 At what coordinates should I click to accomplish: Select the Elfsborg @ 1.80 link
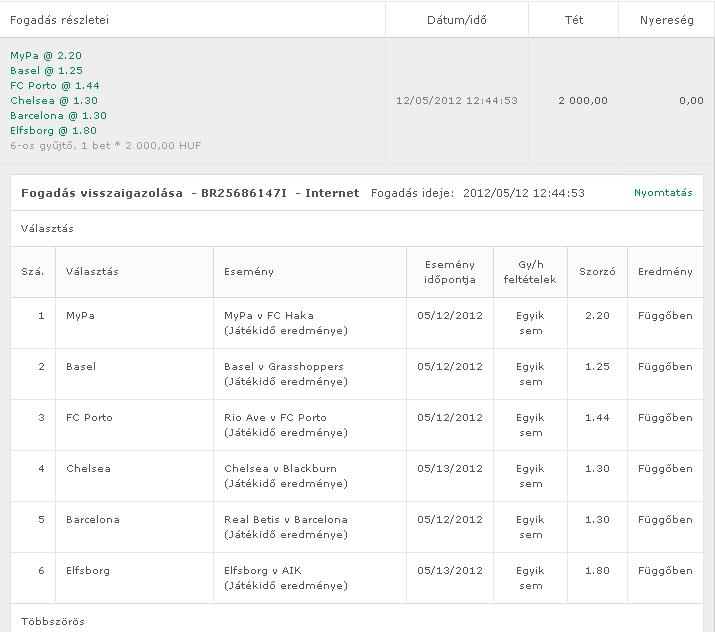tap(53, 131)
